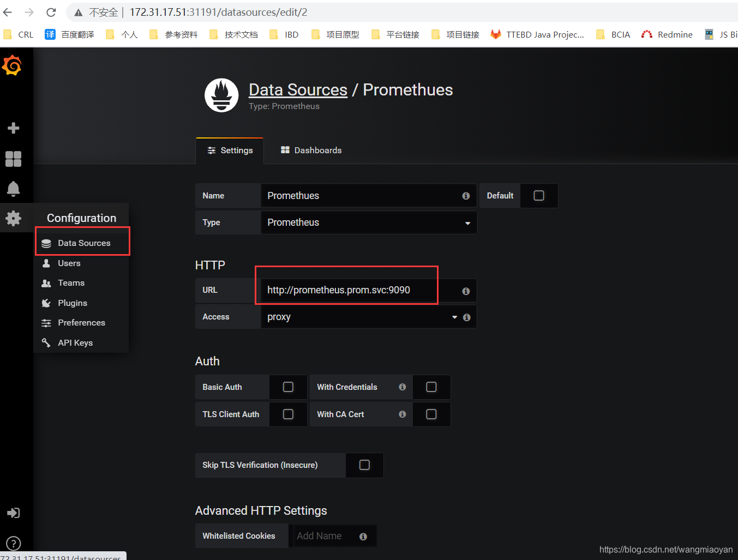Enable Skip TLS Verification checkbox
The width and height of the screenshot is (738, 560).
pos(364,465)
